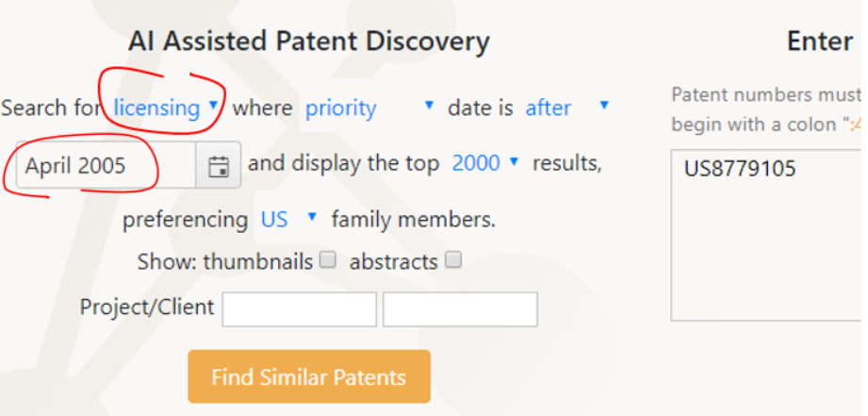Image resolution: width=868 pixels, height=416 pixels.
Task: Open the priority date type dropdown
Action: (x=368, y=108)
